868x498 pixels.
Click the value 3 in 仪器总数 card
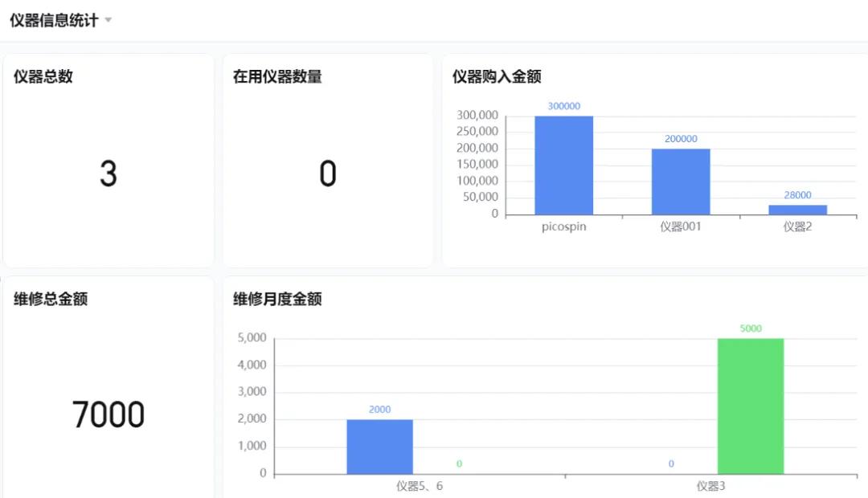coord(108,173)
